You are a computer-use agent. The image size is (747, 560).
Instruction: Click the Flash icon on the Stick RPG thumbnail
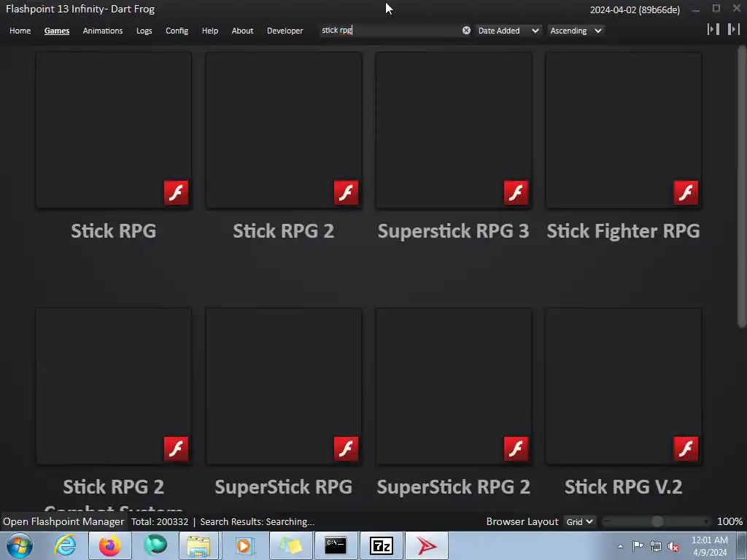click(176, 192)
